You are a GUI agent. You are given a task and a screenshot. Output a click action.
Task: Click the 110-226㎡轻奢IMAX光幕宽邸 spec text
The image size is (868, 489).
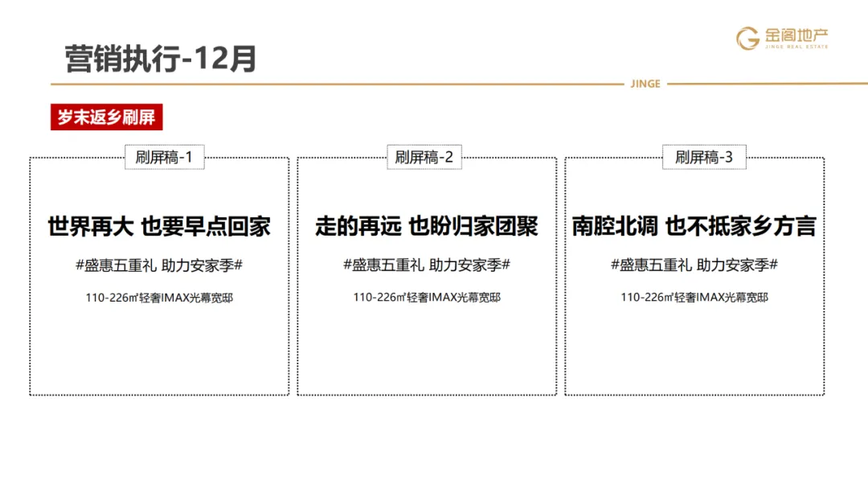159,298
